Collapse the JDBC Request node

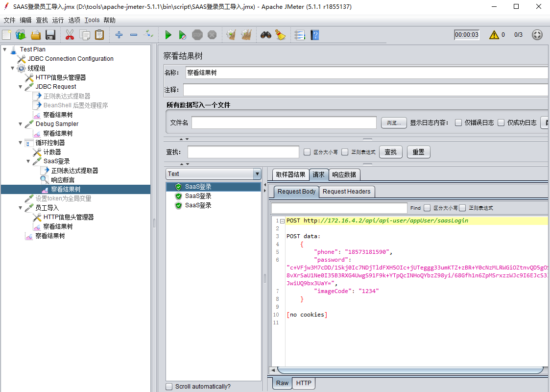[x=21, y=87]
